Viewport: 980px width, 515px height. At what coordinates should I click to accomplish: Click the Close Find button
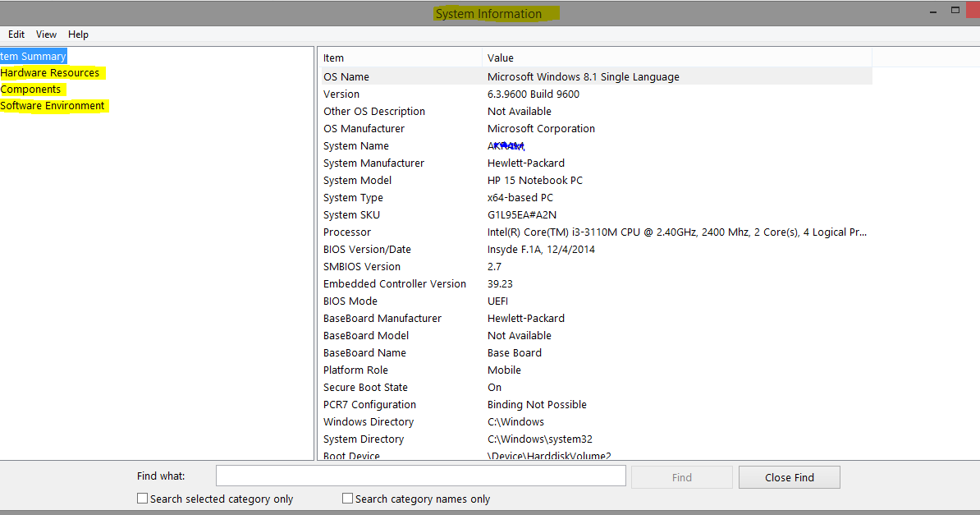pos(790,477)
